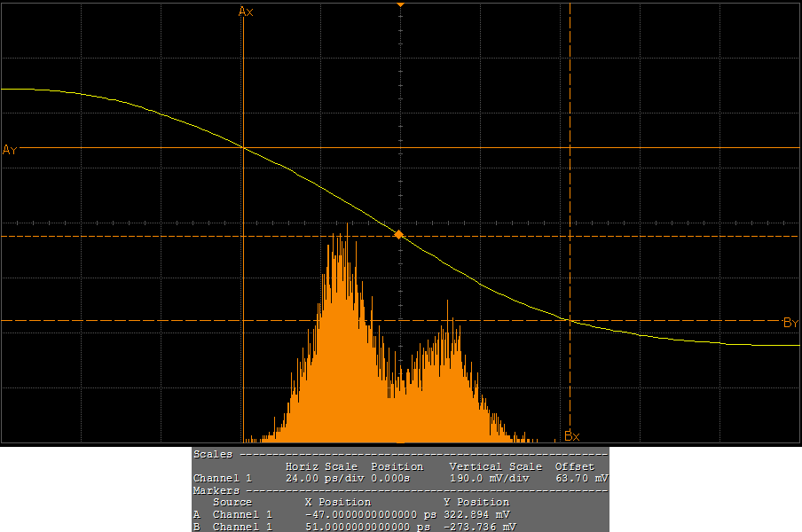This screenshot has height=532, width=802.
Task: Click the intersection of Ax and Ay lines
Action: click(x=243, y=147)
